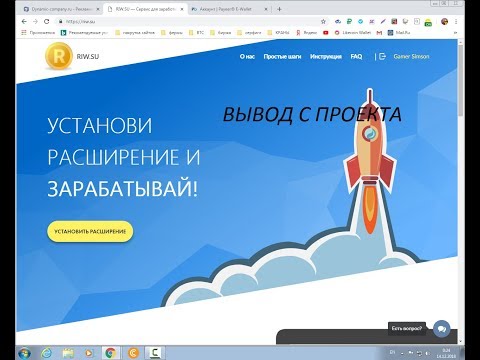Close the Payeer E-Wallet tab

point(266,9)
